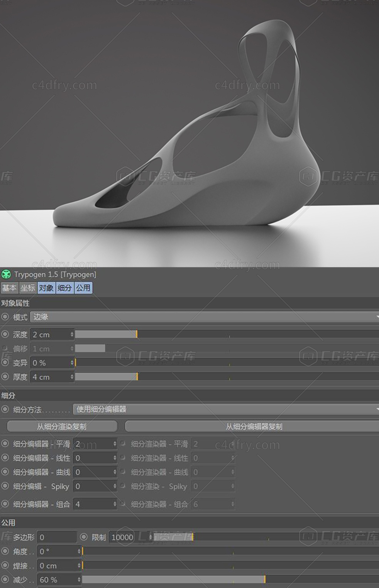
Task: Click the 从细分渲染复制 button
Action: [x=62, y=426]
